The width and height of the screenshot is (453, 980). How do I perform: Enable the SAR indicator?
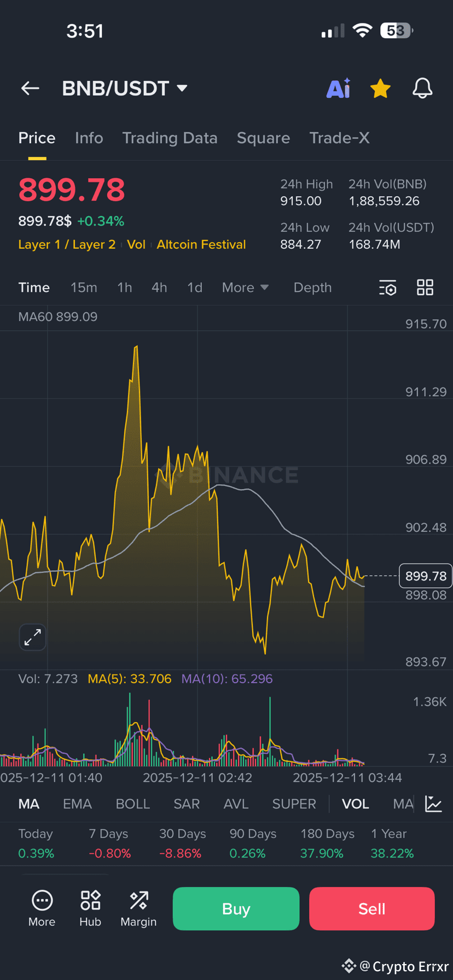coord(187,804)
